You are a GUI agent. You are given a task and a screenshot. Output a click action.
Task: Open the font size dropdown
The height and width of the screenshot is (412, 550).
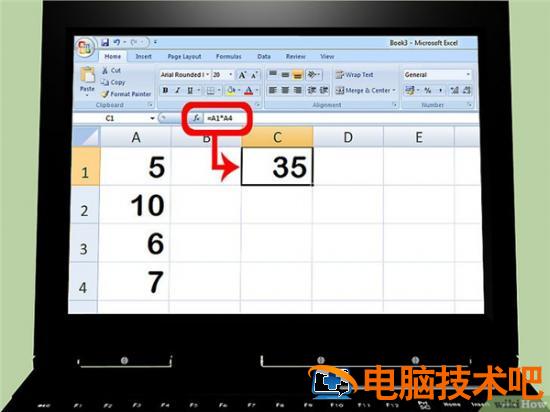pyautogui.click(x=230, y=74)
